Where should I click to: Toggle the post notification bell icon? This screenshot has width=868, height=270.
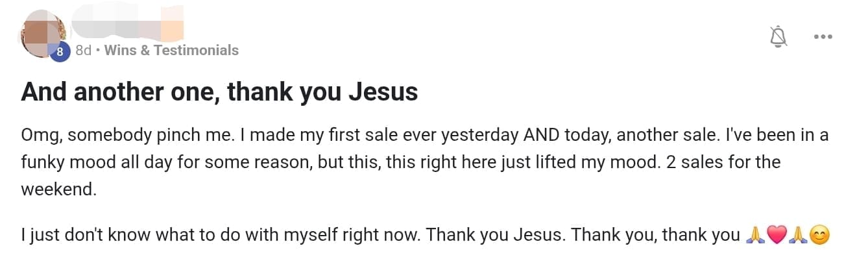(x=777, y=38)
